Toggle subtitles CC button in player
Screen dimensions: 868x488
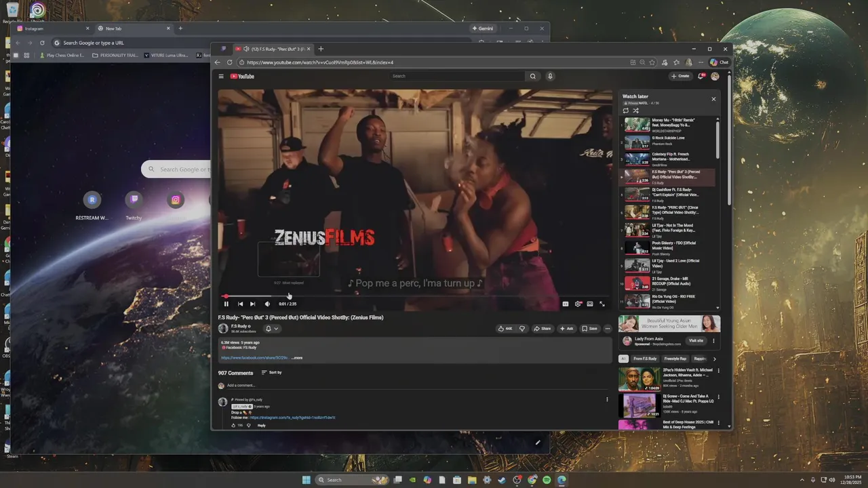point(566,304)
